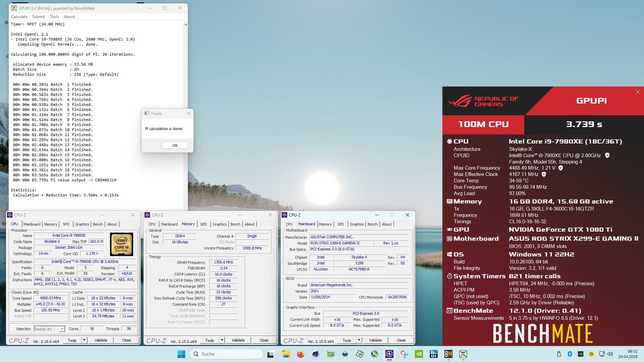Launch File Explorer from the taskbar

286,354
